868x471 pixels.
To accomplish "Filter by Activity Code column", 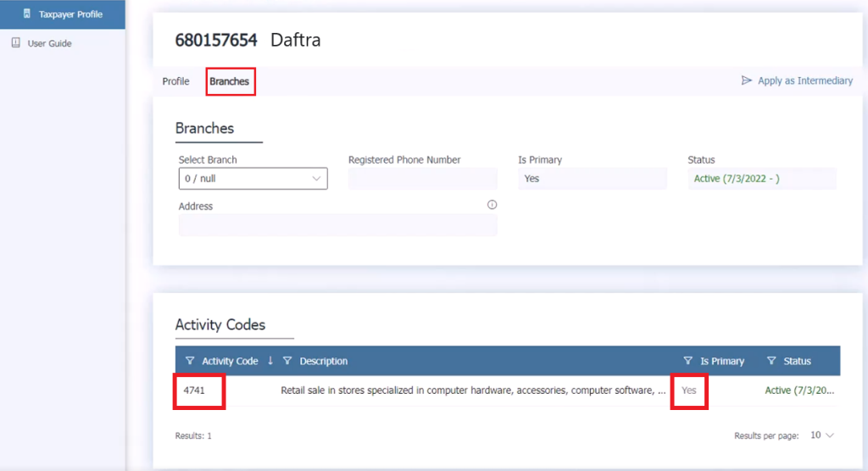I will [x=190, y=361].
